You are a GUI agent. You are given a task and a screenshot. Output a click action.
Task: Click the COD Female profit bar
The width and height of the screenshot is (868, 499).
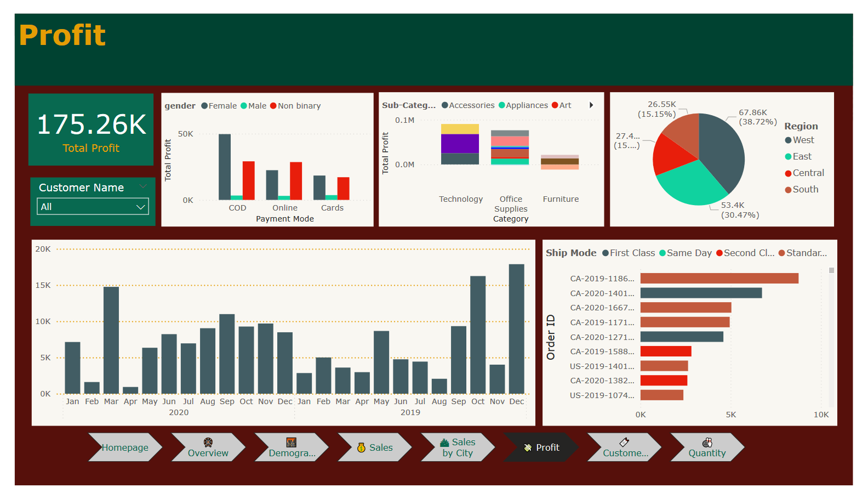point(225,167)
